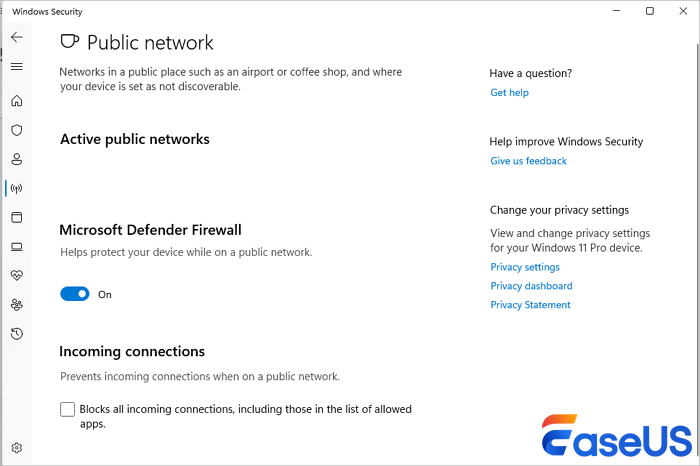The image size is (700, 466).
Task: Maximize the Windows Security window
Action: (x=650, y=11)
